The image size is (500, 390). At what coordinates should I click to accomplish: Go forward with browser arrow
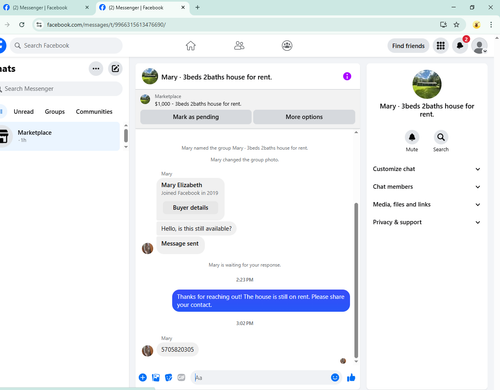(x=7, y=24)
